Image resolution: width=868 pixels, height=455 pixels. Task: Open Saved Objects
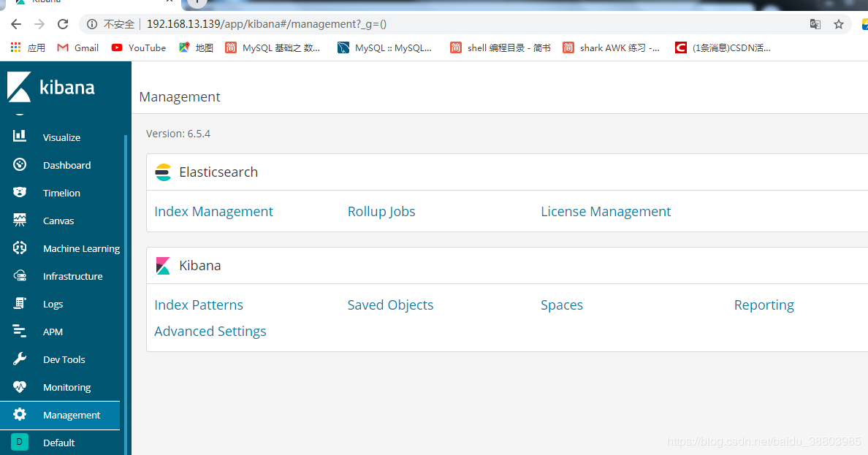(390, 305)
